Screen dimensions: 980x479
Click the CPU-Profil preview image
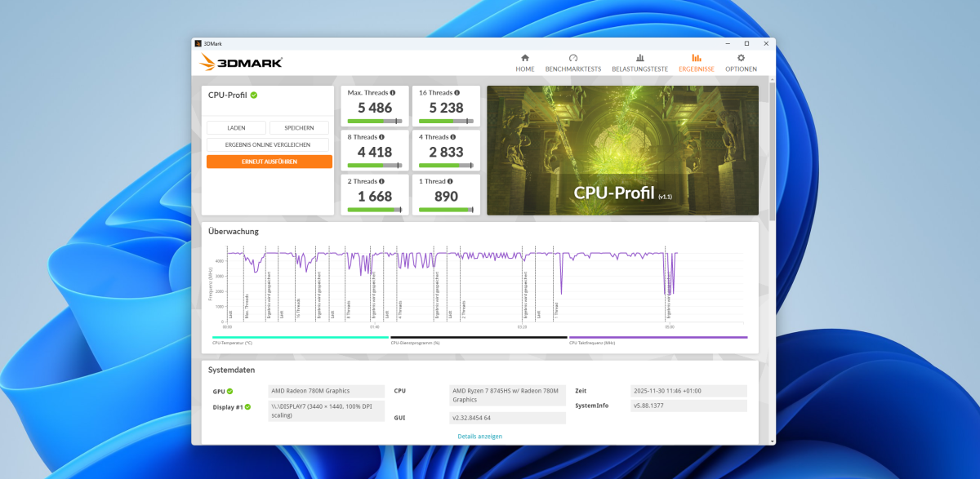pyautogui.click(x=622, y=150)
